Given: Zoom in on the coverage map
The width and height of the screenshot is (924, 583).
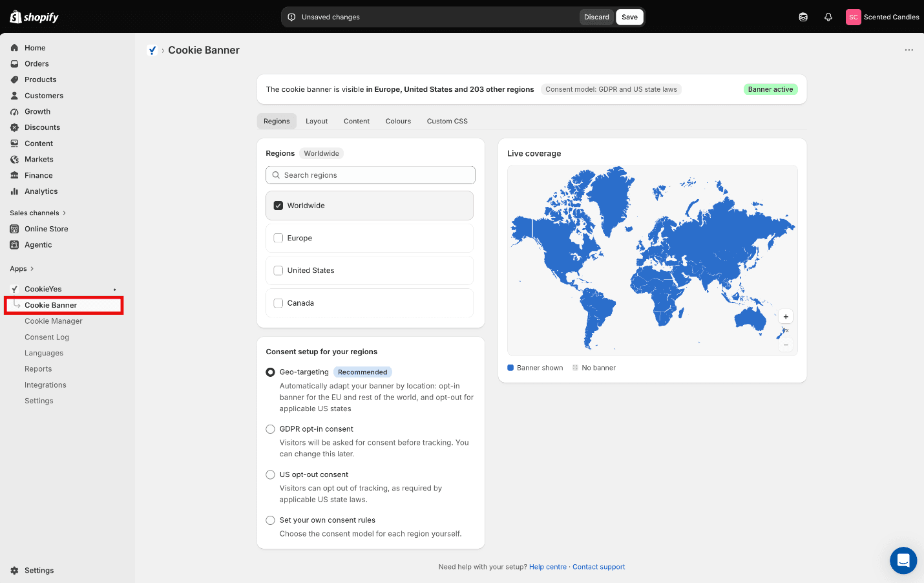Looking at the screenshot, I should tap(786, 317).
